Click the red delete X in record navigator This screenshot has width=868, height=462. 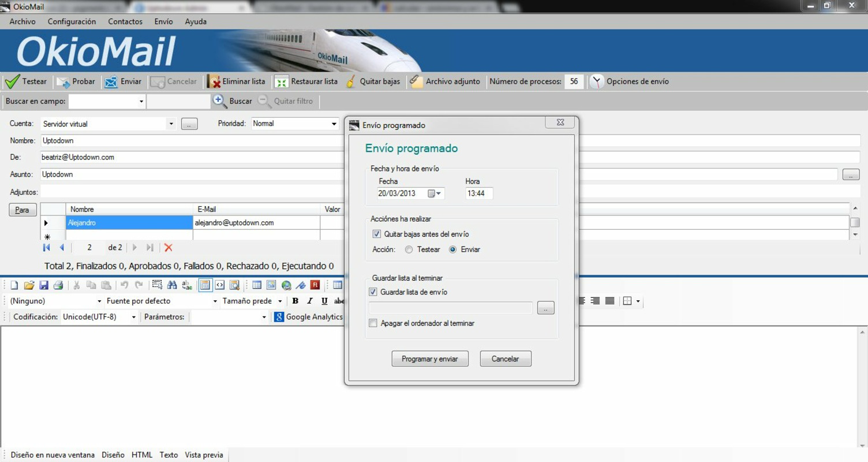click(x=169, y=248)
